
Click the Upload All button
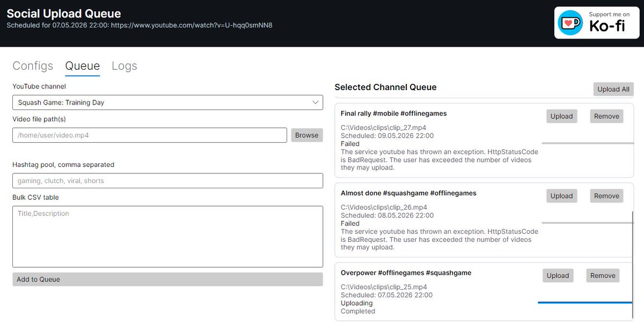coord(613,89)
